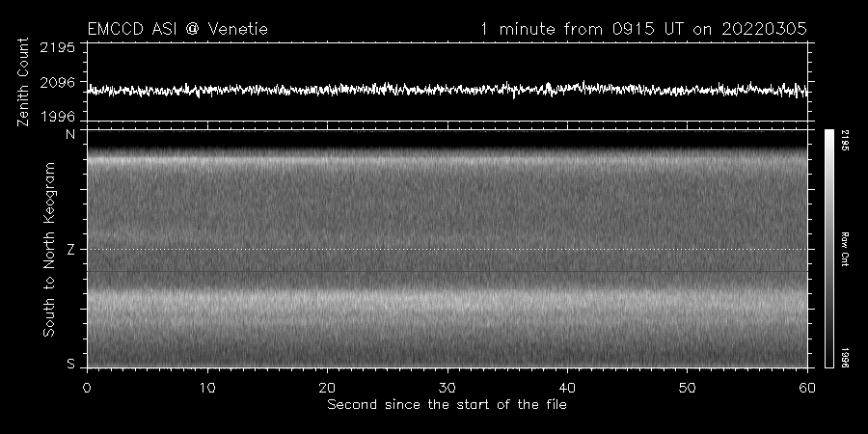The height and width of the screenshot is (434, 868).
Task: Click the 20 tick label on time axis
Action: pos(327,388)
